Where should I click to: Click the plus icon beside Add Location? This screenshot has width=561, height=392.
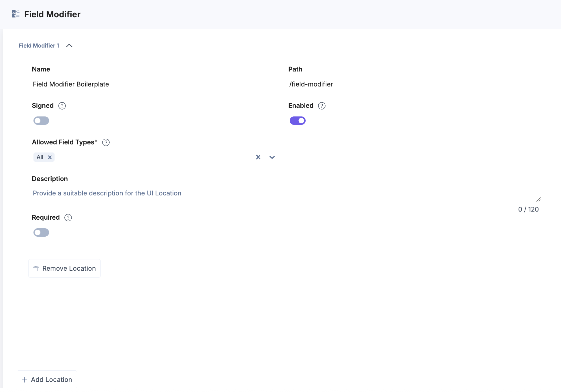point(25,380)
